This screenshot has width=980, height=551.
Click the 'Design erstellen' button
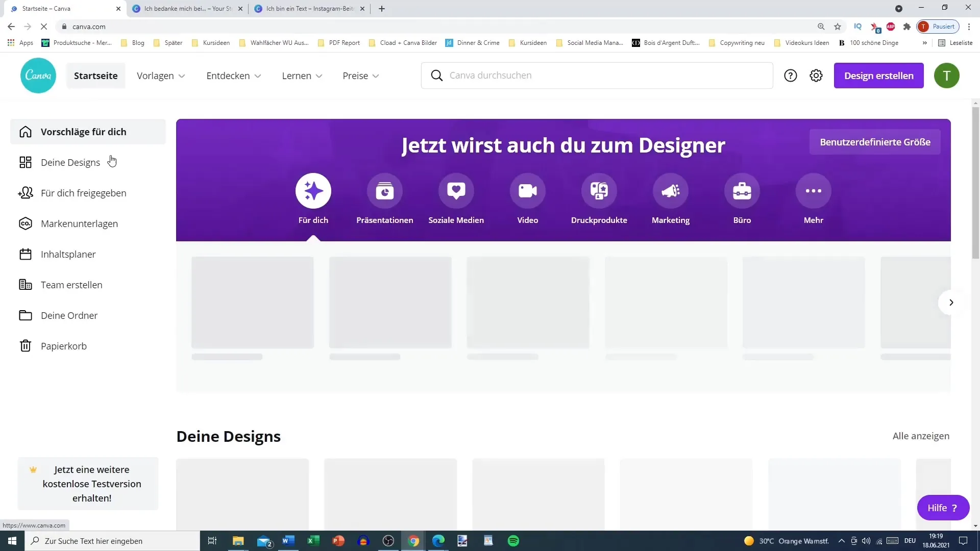coord(879,76)
